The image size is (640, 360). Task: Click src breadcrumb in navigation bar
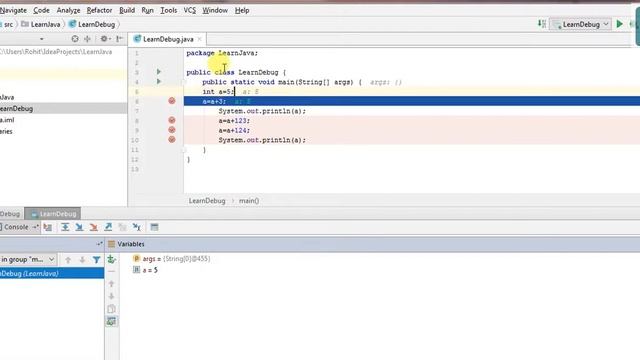(x=8, y=24)
